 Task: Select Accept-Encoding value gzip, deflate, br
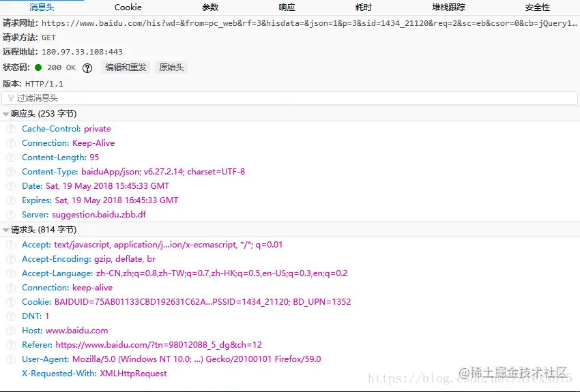[125, 259]
